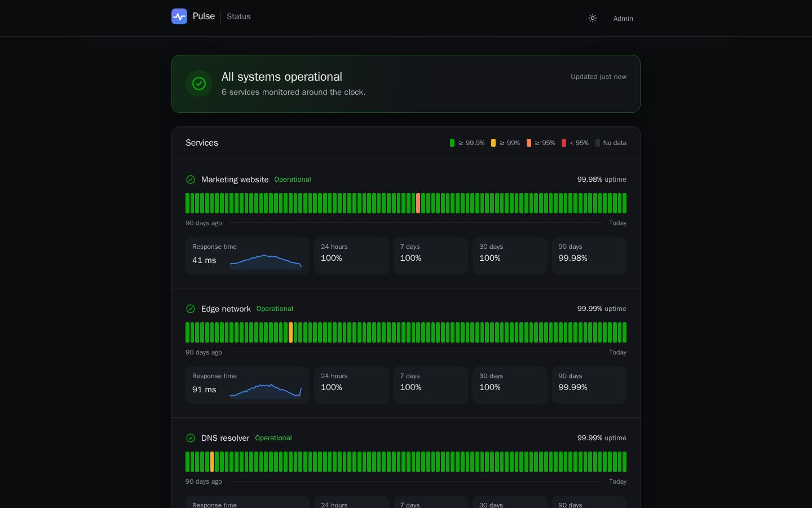Click Marketing website response time sparkline

266,262
